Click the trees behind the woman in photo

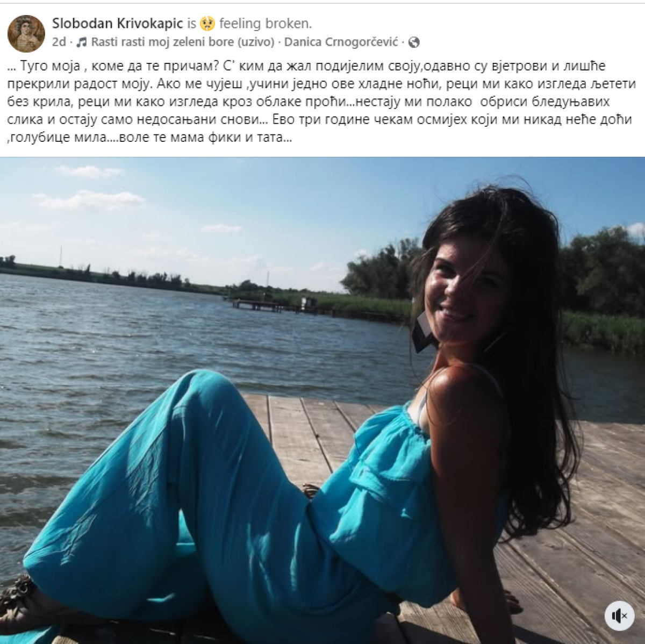pos(602,269)
